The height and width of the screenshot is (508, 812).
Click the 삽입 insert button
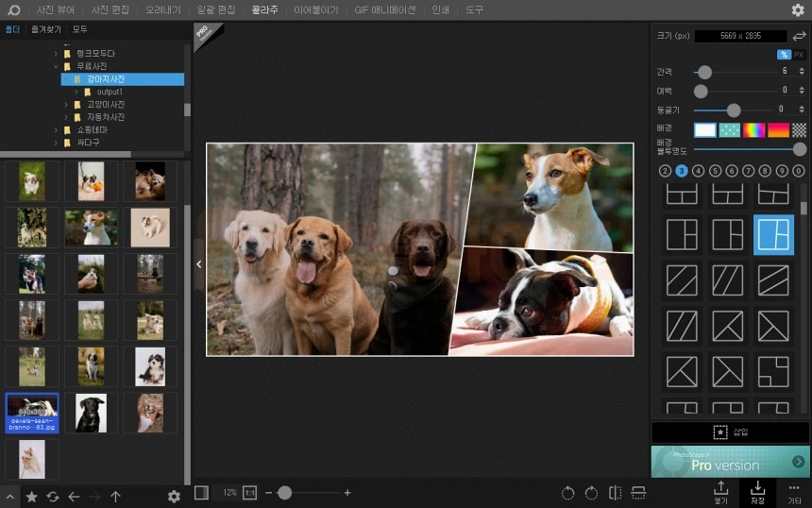730,432
